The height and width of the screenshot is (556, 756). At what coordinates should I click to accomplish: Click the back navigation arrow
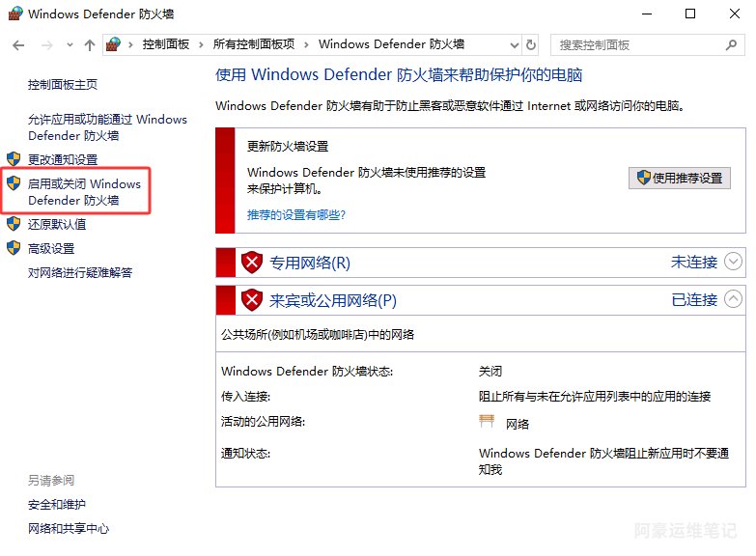[19, 45]
